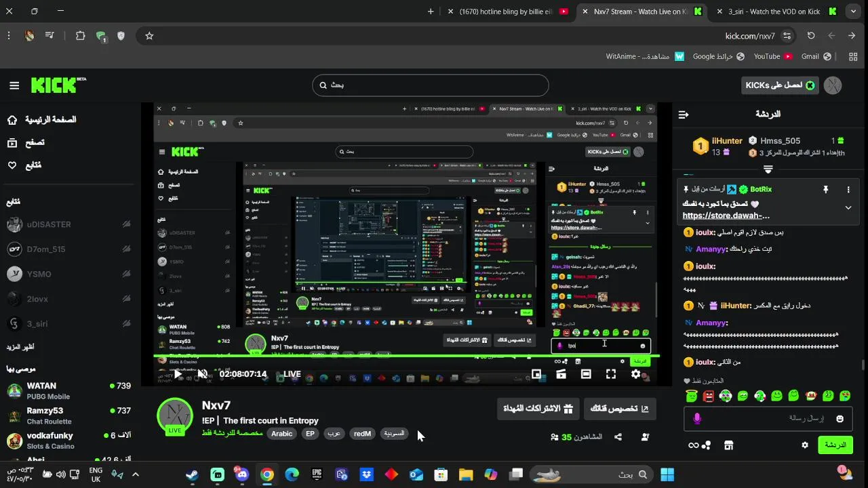
Task: Open a new browser tab
Action: pos(431,12)
